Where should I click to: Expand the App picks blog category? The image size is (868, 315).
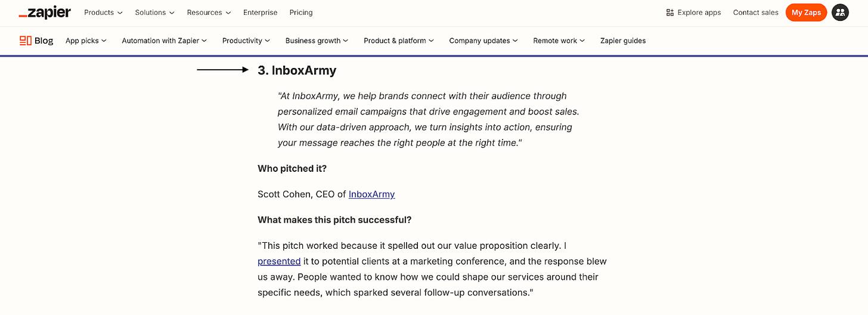tap(86, 41)
